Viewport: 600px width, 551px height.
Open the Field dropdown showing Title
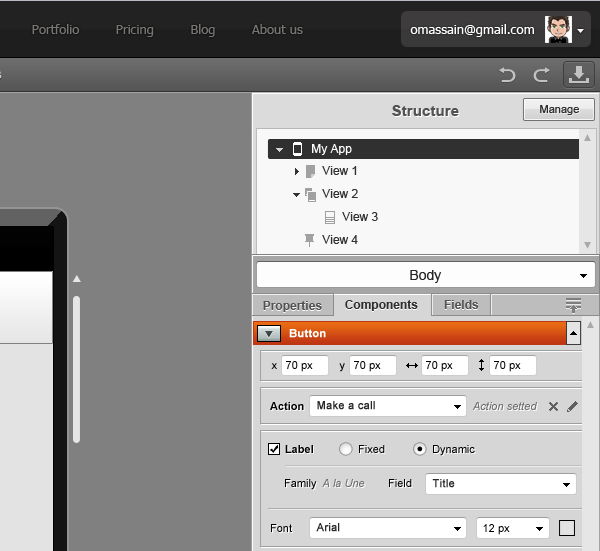tap(501, 484)
